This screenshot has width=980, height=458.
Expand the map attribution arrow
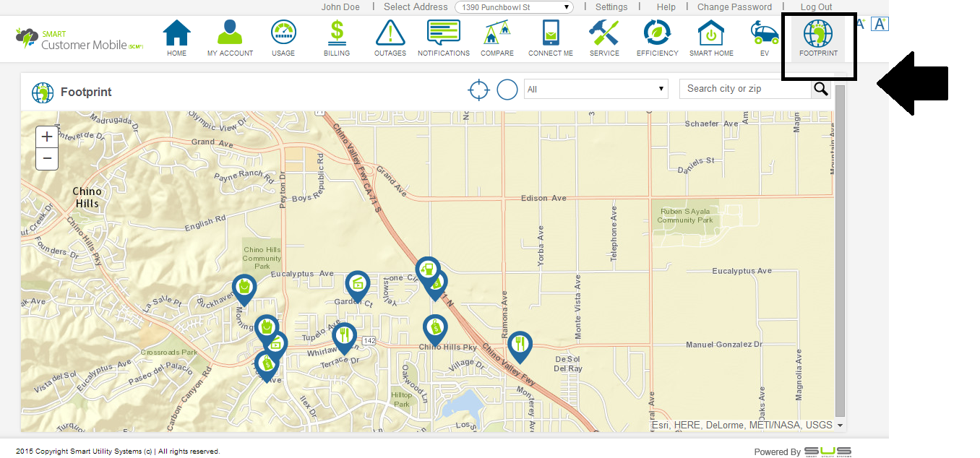point(839,425)
